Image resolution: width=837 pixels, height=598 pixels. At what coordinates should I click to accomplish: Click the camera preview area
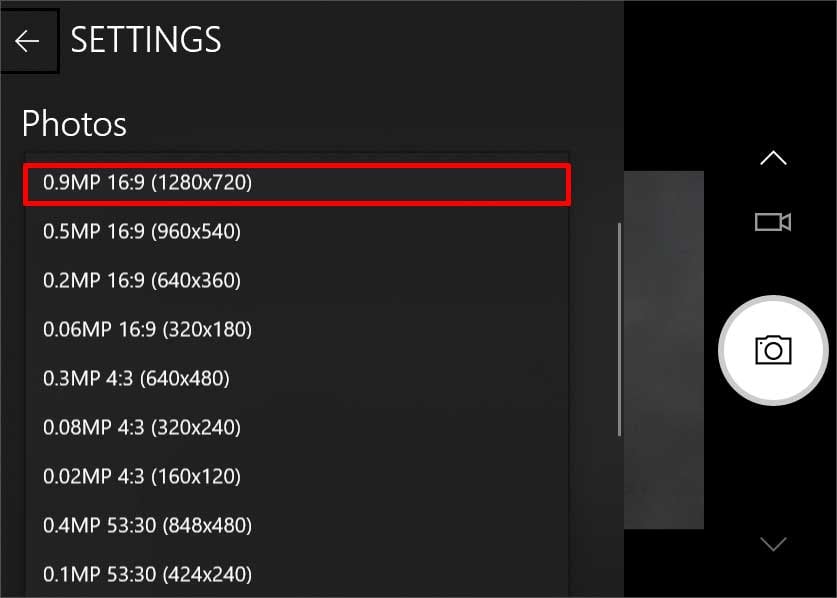(664, 350)
